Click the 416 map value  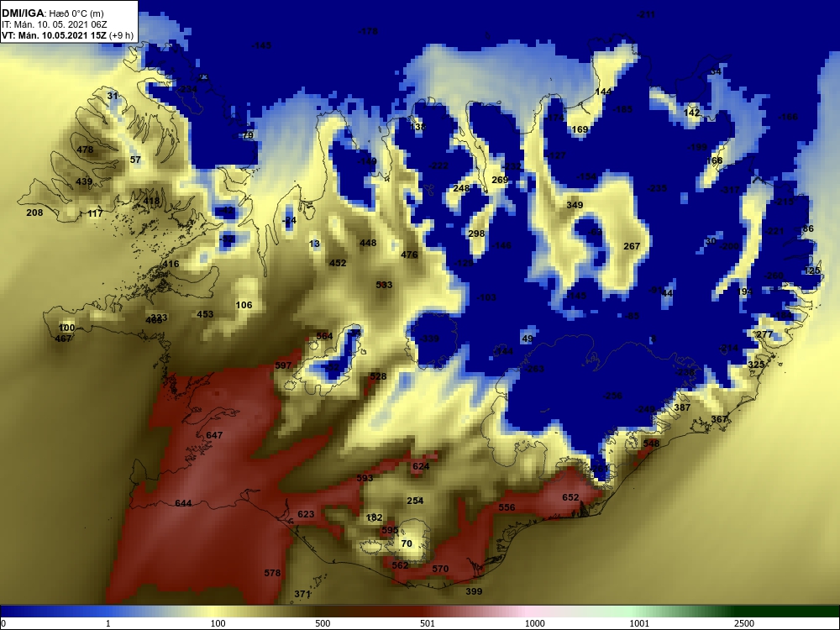[x=171, y=264]
